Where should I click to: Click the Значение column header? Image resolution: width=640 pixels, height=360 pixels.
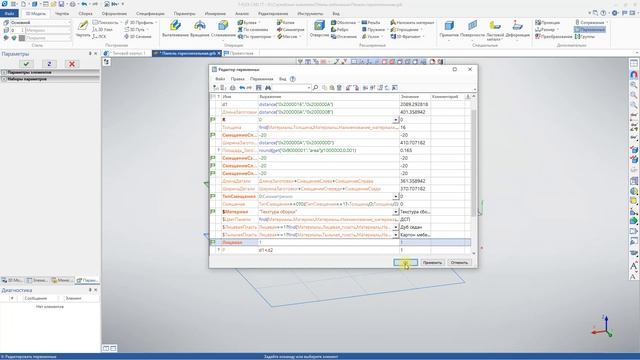pos(415,96)
